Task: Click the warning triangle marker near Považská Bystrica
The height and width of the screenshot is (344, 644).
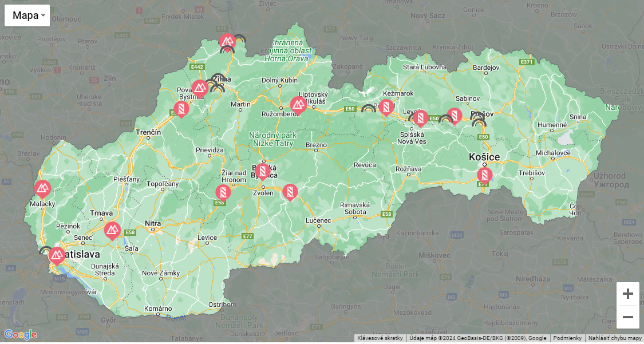Action: pos(199,88)
